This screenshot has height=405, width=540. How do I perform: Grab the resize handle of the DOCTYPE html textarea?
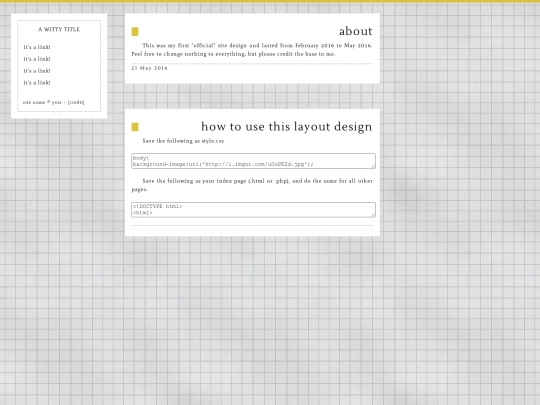click(373, 216)
